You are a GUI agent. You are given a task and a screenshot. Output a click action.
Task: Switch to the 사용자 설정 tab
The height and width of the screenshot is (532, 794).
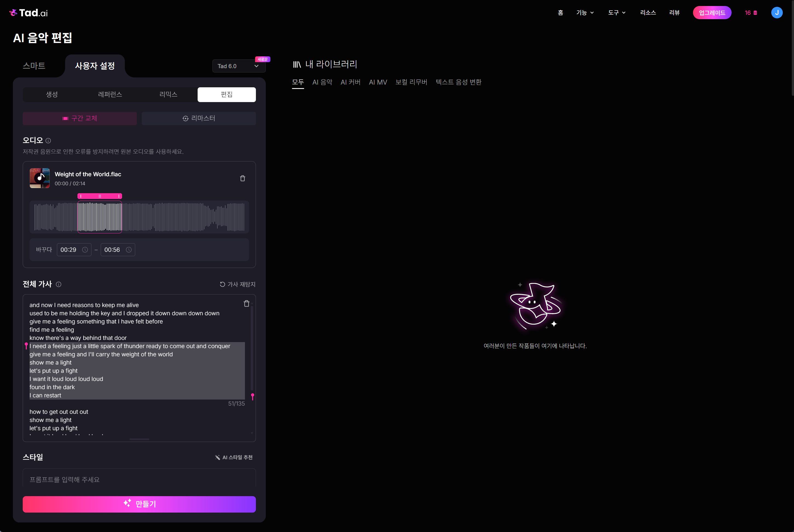95,66
